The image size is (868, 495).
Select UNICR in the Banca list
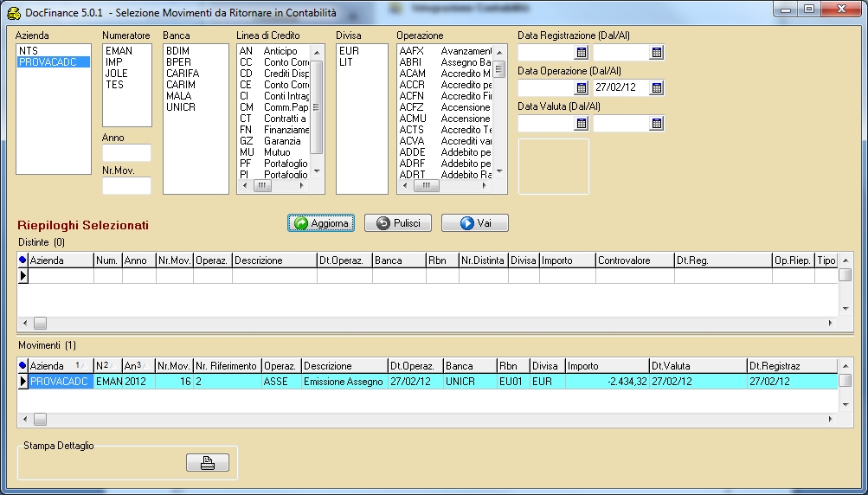180,107
